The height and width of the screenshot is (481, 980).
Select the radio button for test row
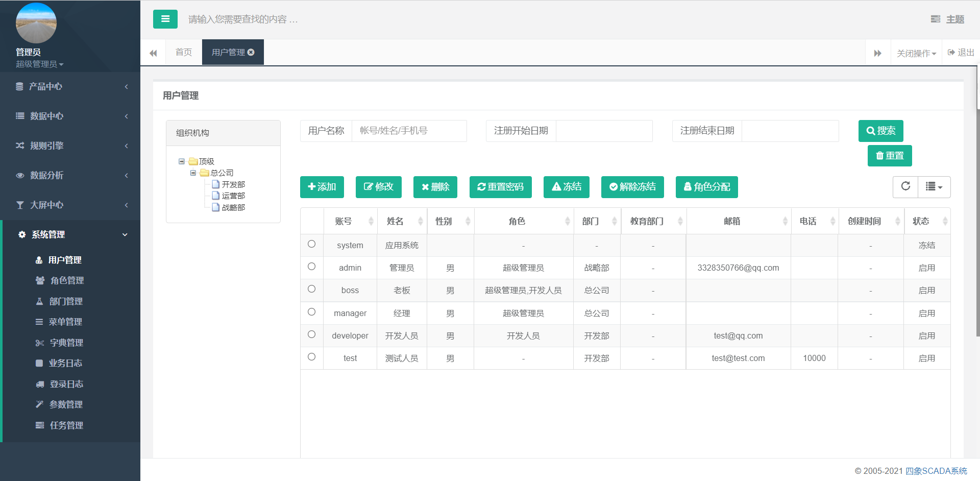312,357
